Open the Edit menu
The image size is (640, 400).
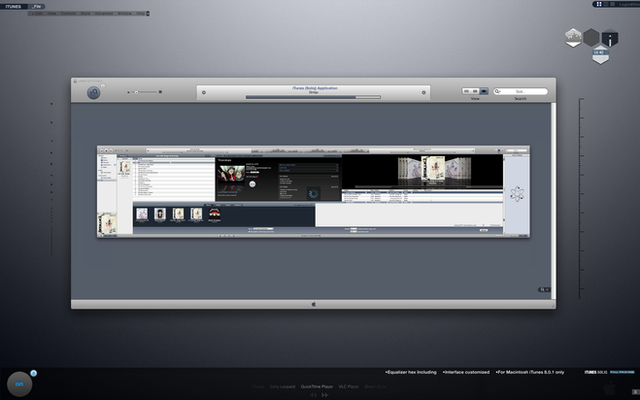coord(39,13)
